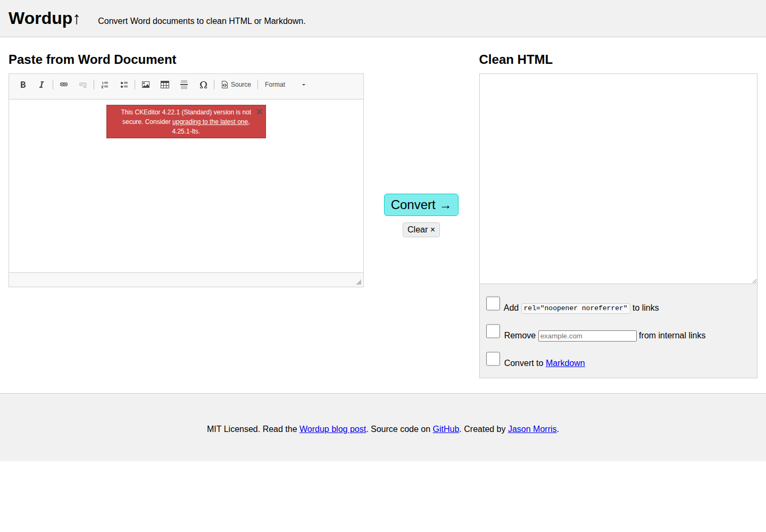Open the Format dropdown
This screenshot has height=532, width=766.
(285, 85)
